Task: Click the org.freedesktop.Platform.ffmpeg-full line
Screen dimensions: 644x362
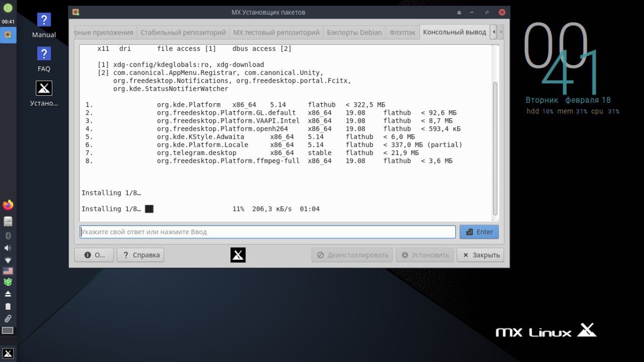Action: point(269,161)
